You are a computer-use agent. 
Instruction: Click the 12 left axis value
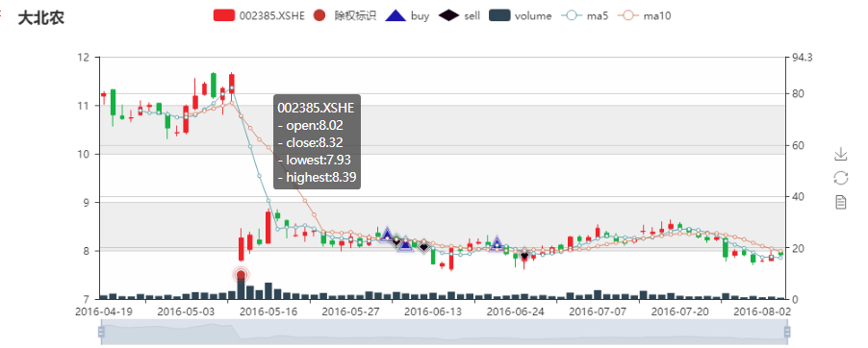click(84, 58)
